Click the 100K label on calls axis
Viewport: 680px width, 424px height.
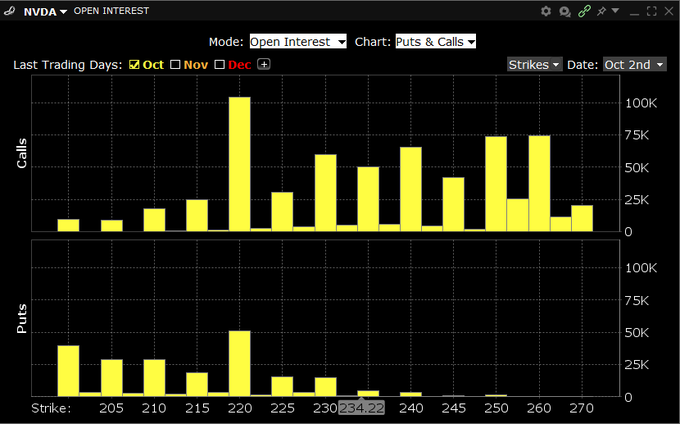click(641, 103)
